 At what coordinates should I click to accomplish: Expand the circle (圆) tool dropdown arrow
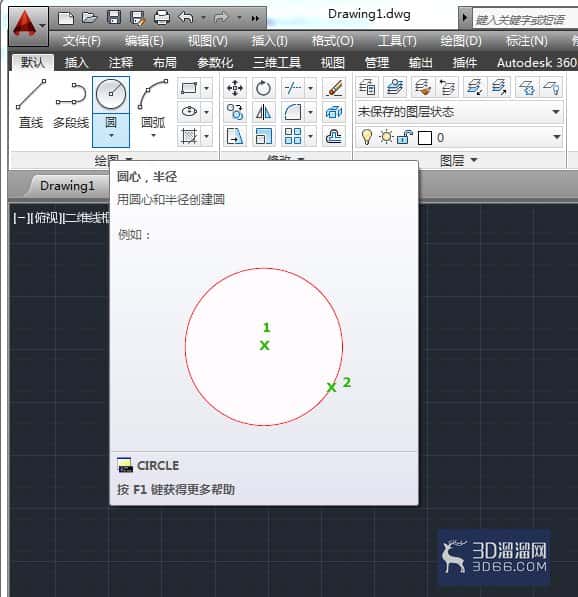click(x=111, y=136)
